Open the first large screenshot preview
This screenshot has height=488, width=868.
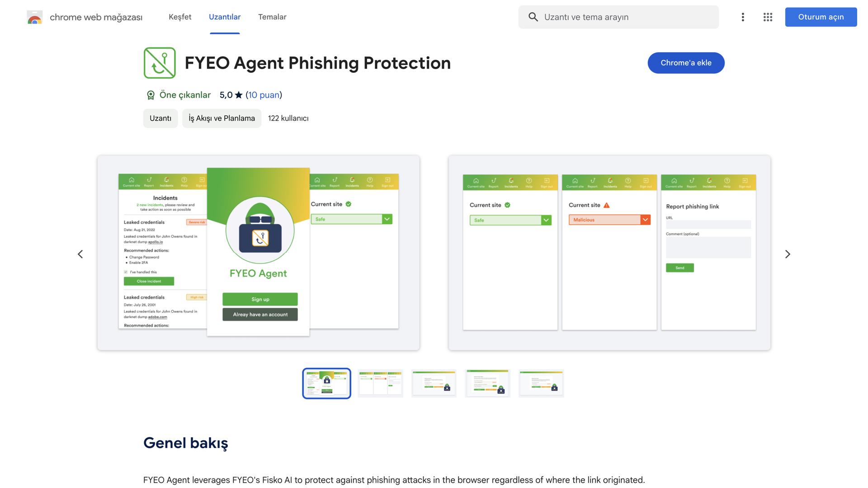[258, 253]
